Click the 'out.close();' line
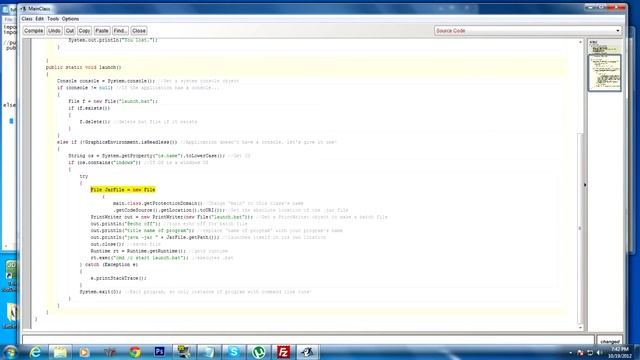This screenshot has height=360, width=640. (107, 244)
